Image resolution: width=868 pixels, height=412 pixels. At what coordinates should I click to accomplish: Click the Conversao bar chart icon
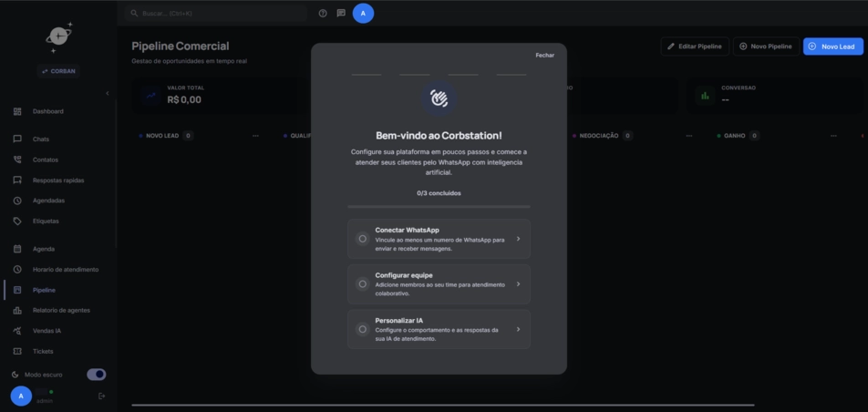705,95
